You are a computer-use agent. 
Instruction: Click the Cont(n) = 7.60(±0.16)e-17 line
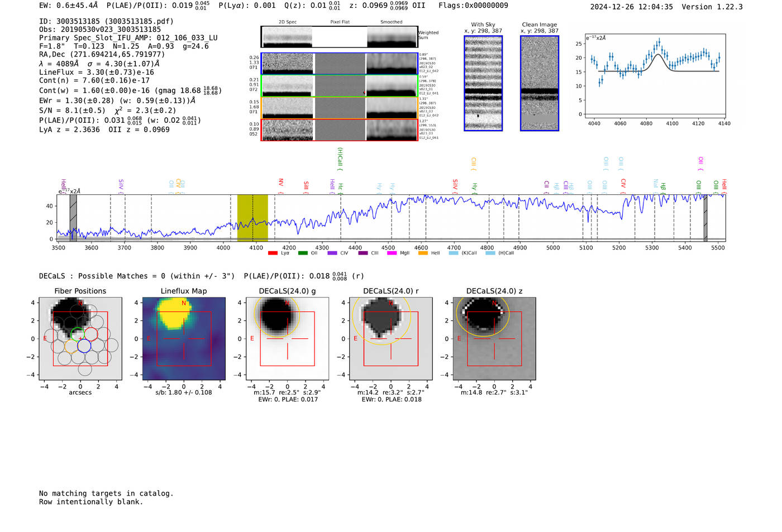pos(94,80)
